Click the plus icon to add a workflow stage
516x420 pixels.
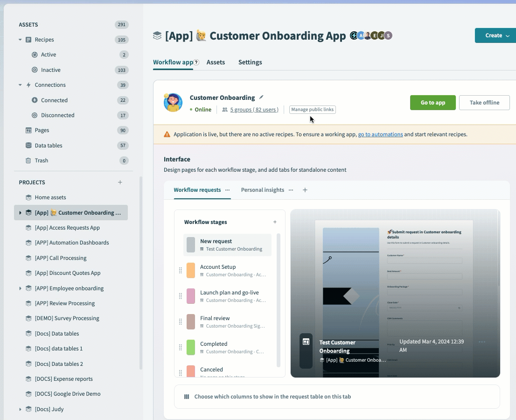(275, 222)
